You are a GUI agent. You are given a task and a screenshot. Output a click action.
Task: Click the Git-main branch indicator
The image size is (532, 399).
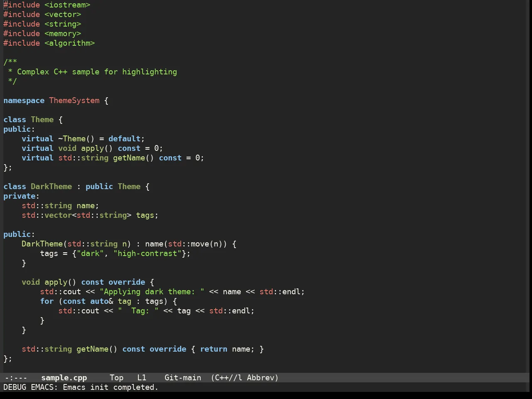pyautogui.click(x=183, y=378)
